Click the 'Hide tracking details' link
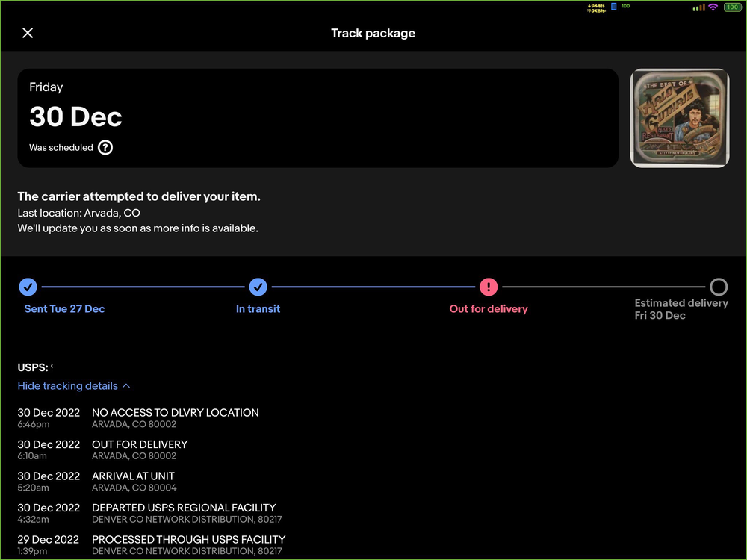Screen dimensions: 747x560 (68, 386)
